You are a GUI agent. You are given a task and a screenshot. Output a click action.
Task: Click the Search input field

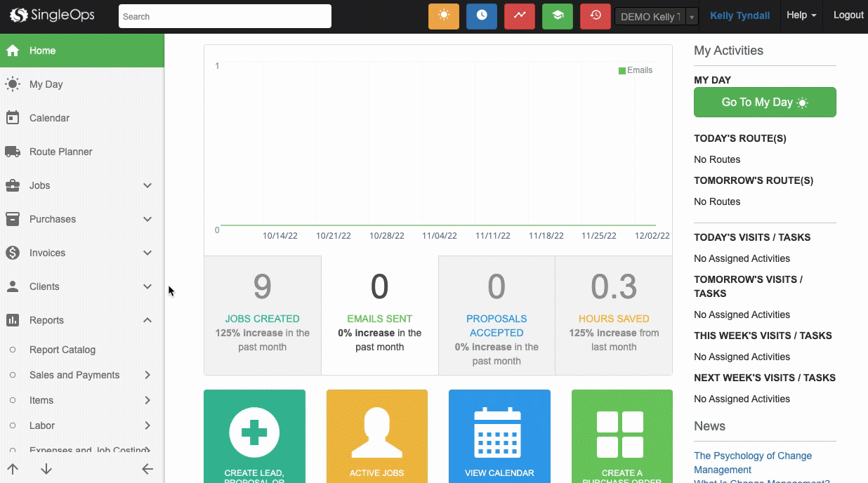(x=225, y=16)
